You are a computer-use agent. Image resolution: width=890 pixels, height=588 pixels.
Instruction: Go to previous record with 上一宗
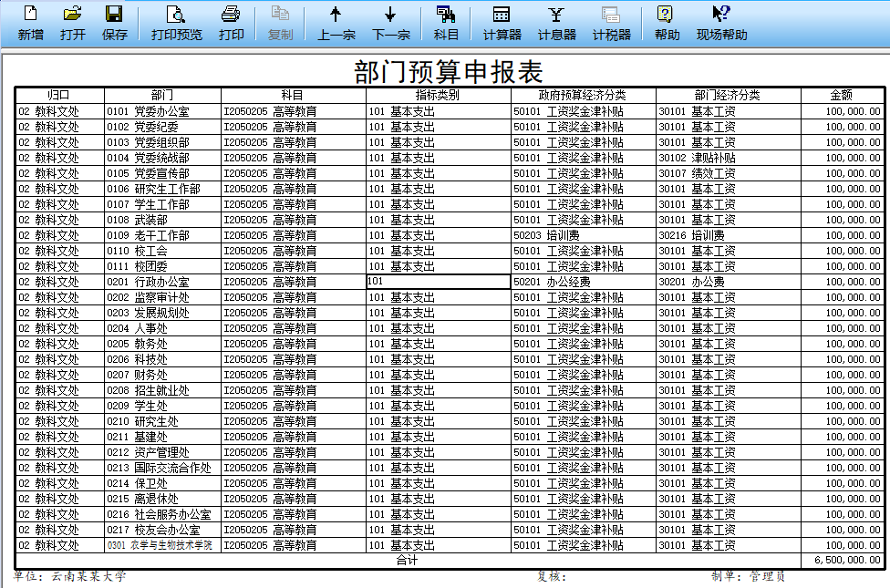point(336,24)
